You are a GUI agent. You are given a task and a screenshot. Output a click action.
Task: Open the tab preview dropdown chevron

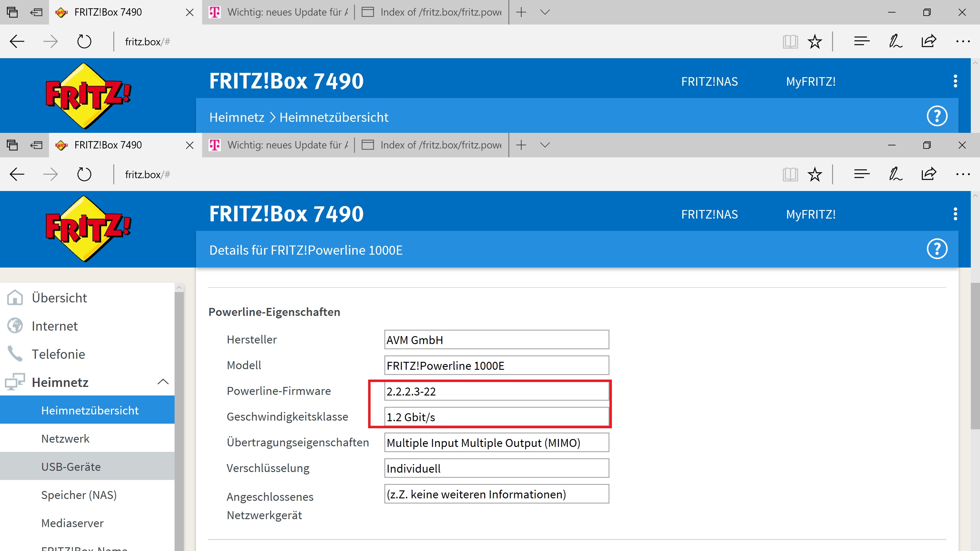(x=545, y=145)
